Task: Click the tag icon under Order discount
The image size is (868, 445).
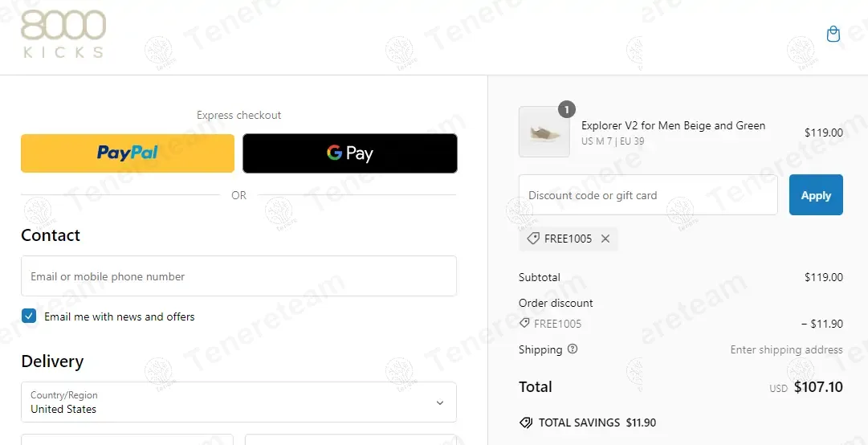Action: pos(525,324)
